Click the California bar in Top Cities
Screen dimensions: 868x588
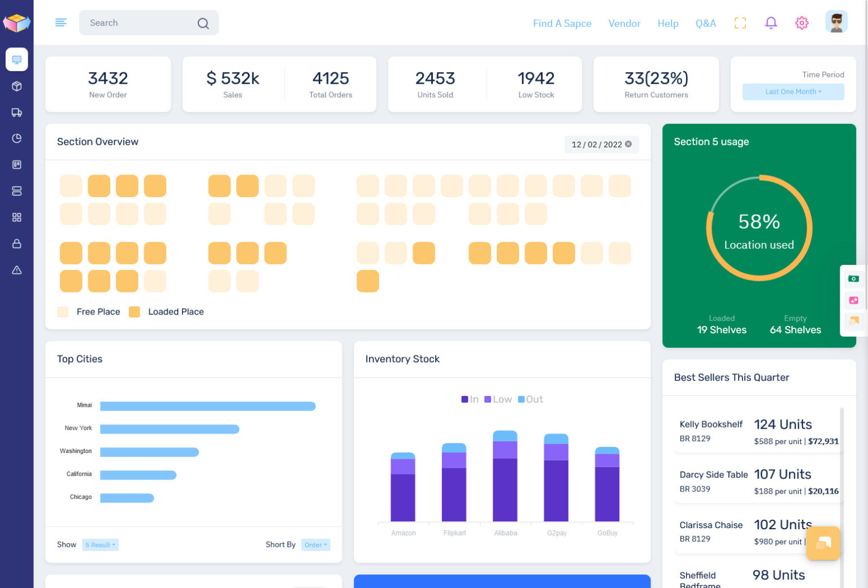click(138, 475)
